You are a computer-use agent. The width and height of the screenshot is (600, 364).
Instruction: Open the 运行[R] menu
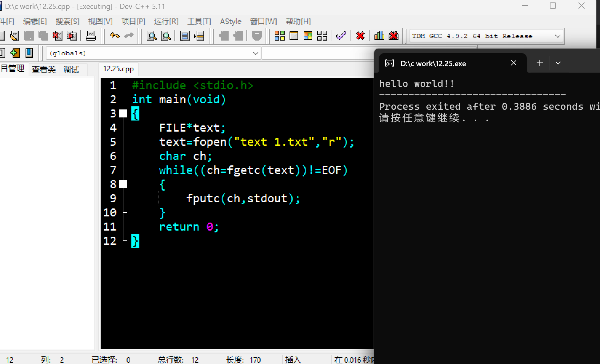(166, 21)
